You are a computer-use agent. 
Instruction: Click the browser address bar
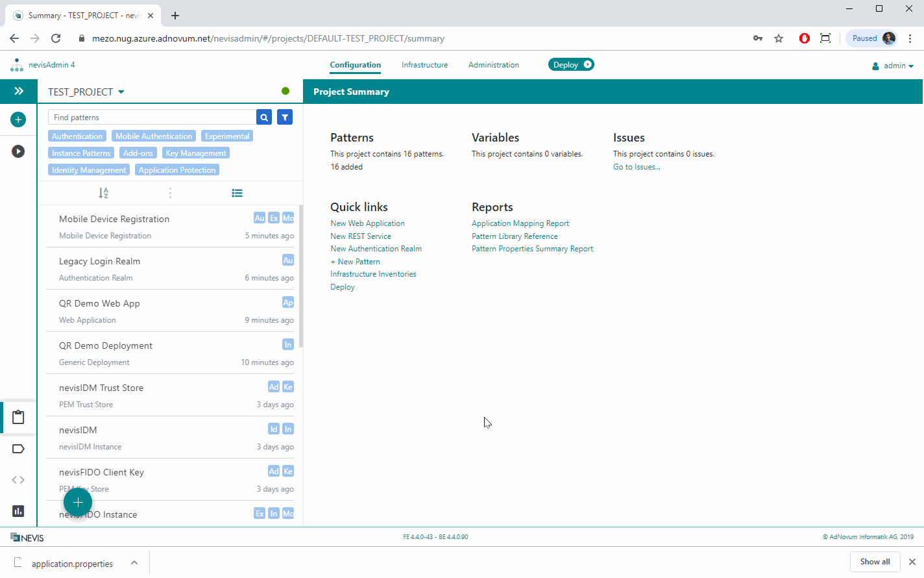pyautogui.click(x=409, y=38)
